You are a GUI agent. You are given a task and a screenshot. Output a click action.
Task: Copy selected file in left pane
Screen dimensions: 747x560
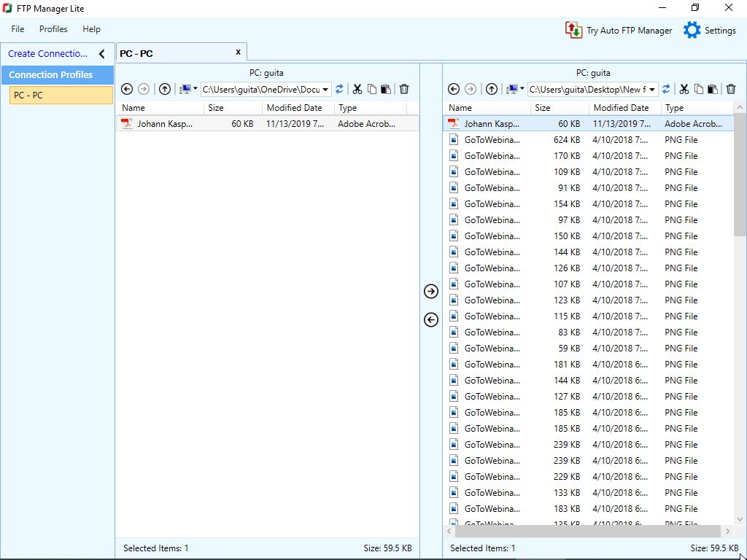(x=372, y=89)
